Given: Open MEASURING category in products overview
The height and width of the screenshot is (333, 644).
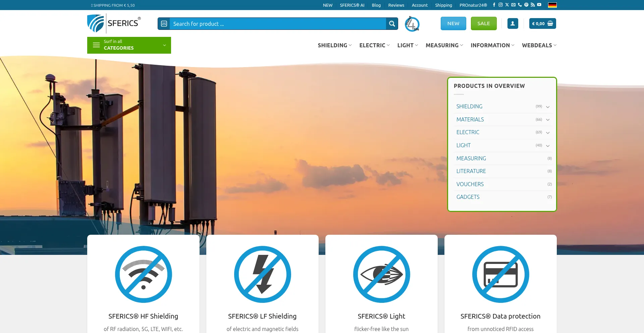Looking at the screenshot, I should point(471,158).
